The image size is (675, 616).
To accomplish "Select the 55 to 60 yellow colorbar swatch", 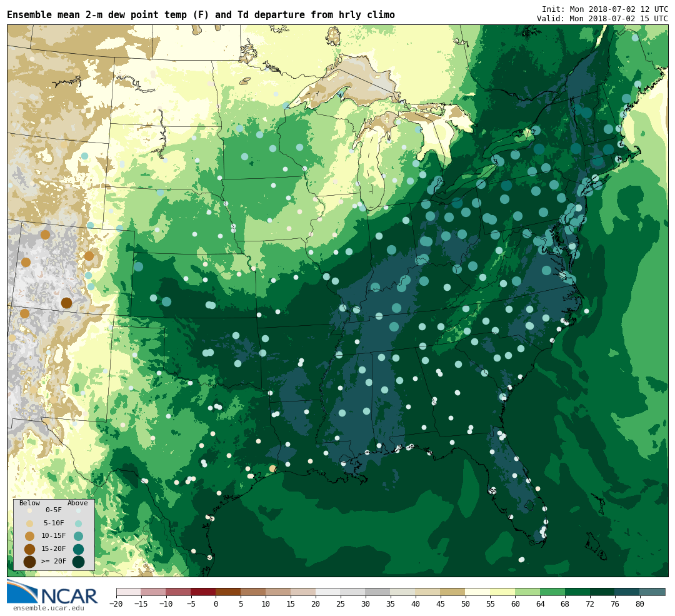I will tap(502, 592).
